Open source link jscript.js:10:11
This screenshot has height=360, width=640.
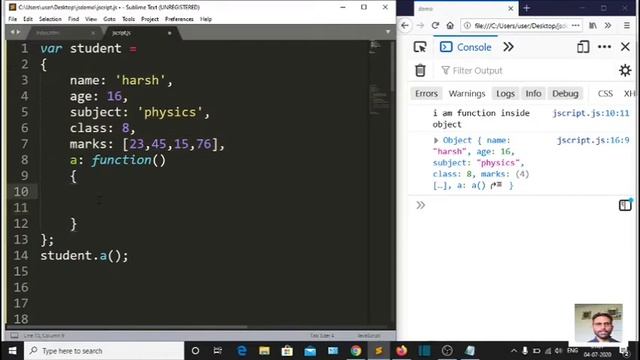pyautogui.click(x=591, y=113)
